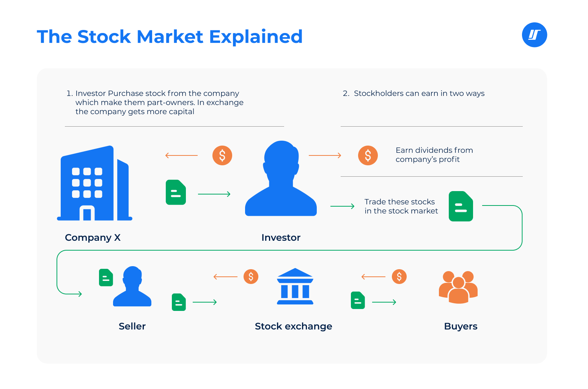Click the dollar coin between Company X and Investor

pyautogui.click(x=222, y=155)
